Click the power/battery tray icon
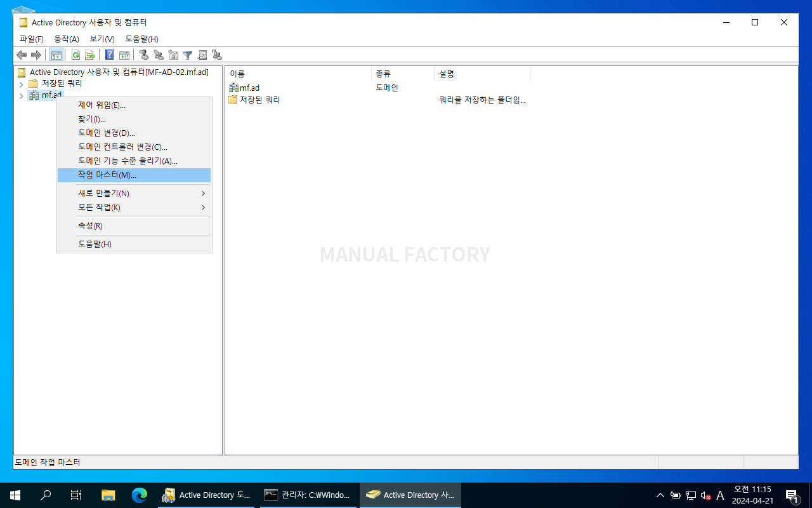Viewport: 812px width, 508px height. (675, 496)
